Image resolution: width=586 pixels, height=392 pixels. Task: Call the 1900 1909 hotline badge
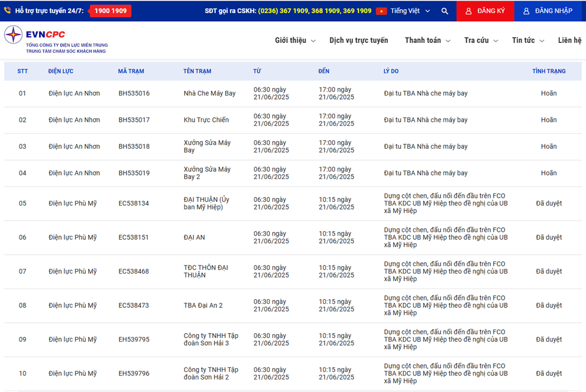click(x=110, y=11)
